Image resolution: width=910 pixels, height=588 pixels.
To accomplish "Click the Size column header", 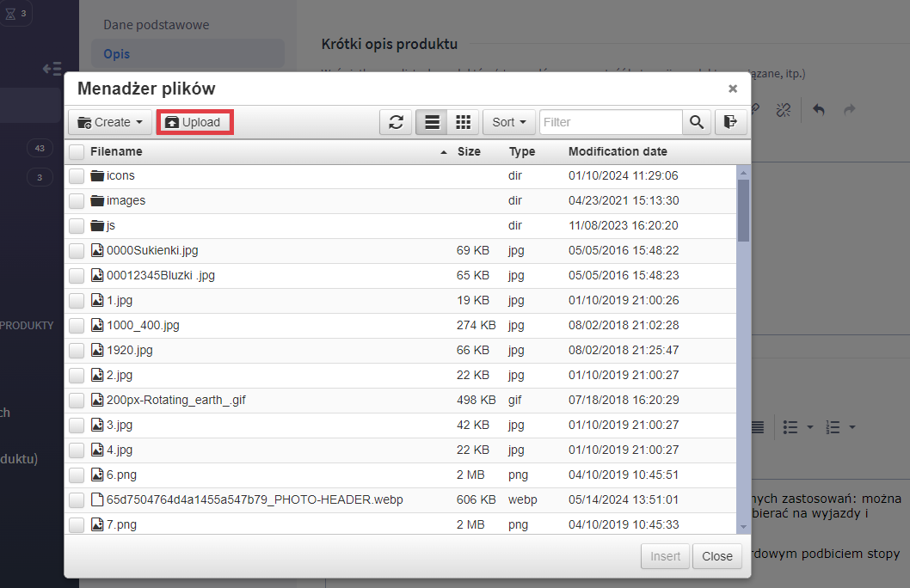I will [469, 151].
